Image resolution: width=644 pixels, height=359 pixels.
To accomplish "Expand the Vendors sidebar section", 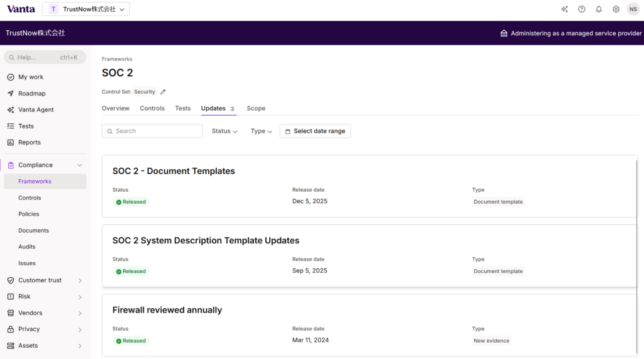I will (x=79, y=313).
